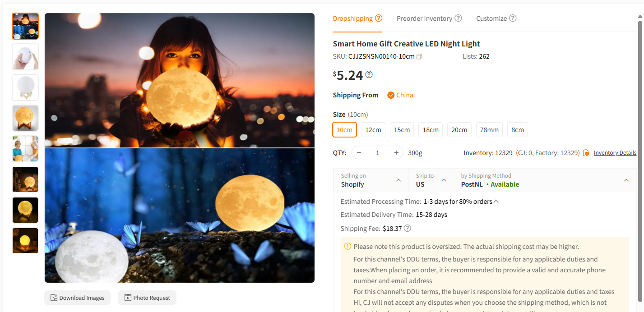Click the Download Images button
644x312 pixels.
77,298
